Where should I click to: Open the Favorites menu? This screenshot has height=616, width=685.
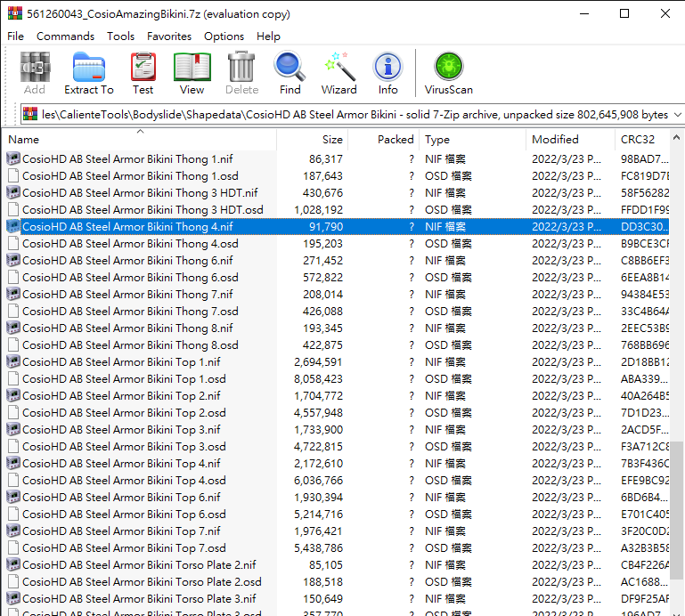(x=169, y=36)
